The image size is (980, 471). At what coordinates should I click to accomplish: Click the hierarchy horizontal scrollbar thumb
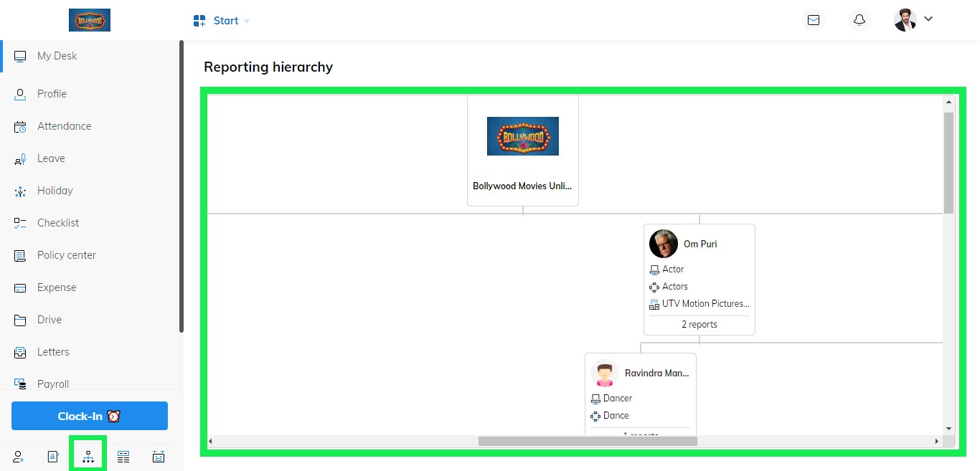[x=588, y=441]
